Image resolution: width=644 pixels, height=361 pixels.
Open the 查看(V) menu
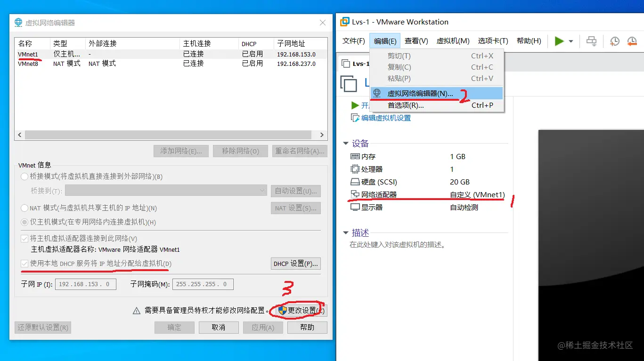point(416,41)
